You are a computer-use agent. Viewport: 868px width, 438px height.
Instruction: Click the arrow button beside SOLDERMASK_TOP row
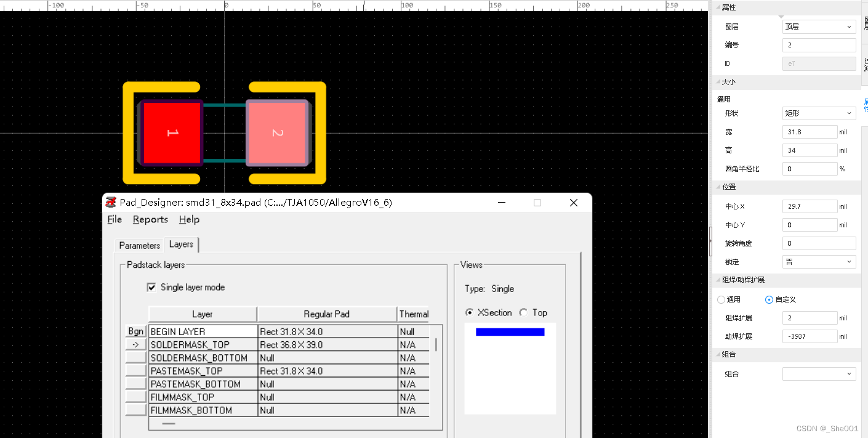click(135, 344)
